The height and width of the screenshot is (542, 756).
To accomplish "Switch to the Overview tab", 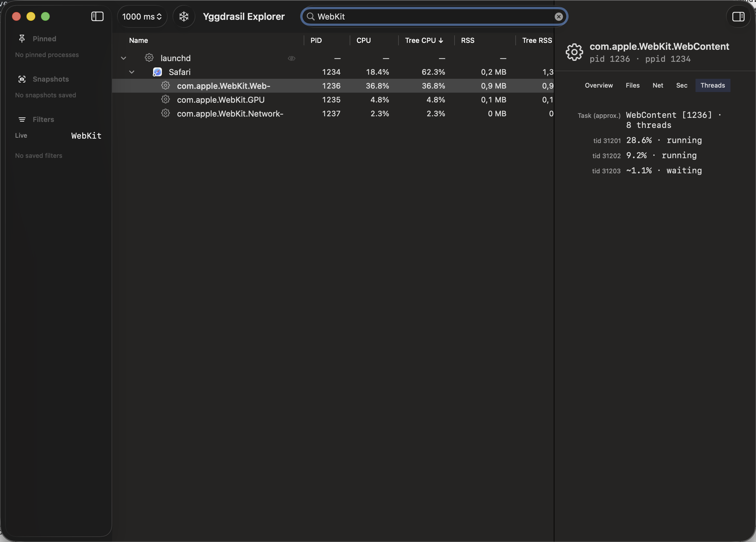I will [599, 85].
